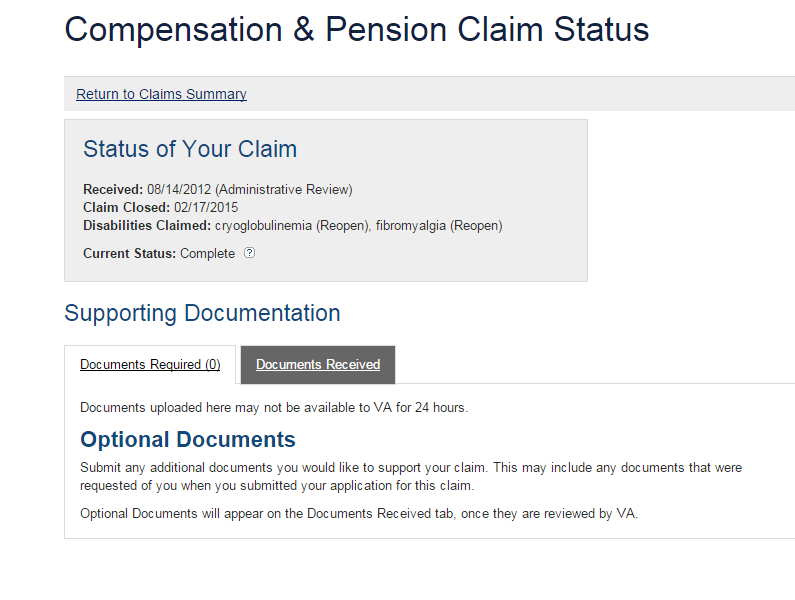795x600 pixels.
Task: Click the Status of Your Claim heading
Action: 190,150
